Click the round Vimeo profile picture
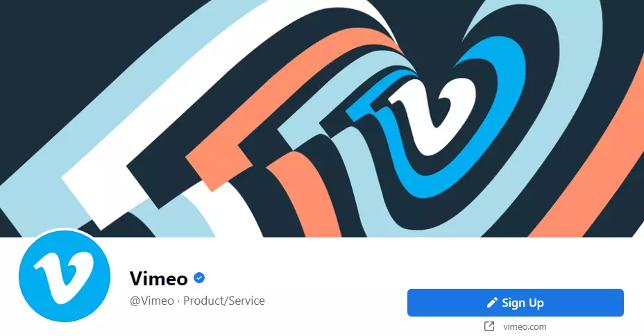644x336 pixels. pos(65,276)
